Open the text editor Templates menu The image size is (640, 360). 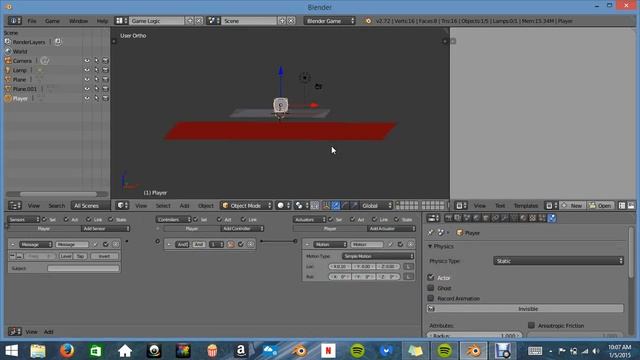[526, 206]
